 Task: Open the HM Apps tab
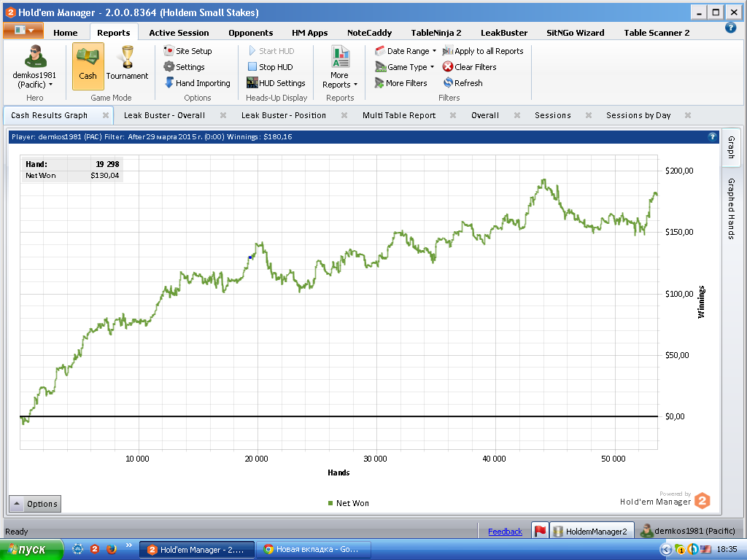tap(309, 32)
